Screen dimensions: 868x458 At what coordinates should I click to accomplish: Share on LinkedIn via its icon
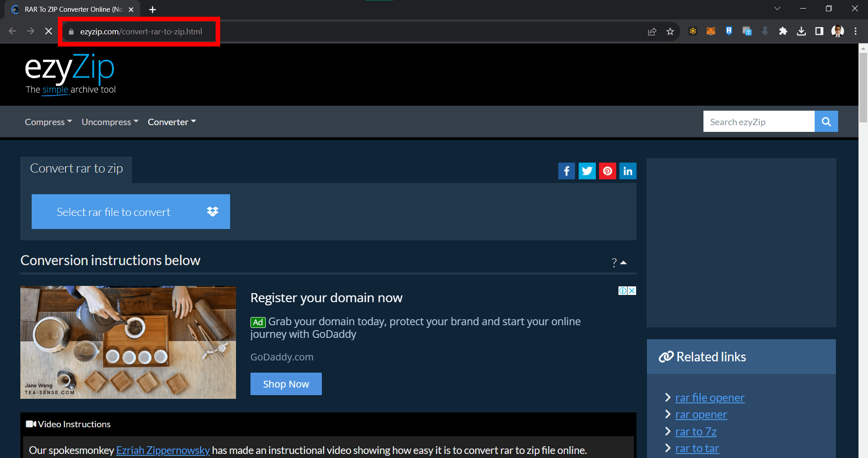627,171
